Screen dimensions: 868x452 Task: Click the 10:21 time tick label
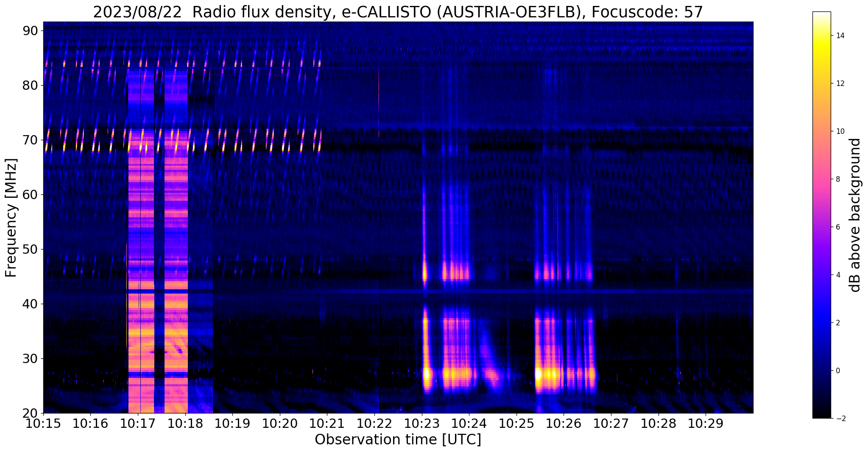(x=327, y=424)
